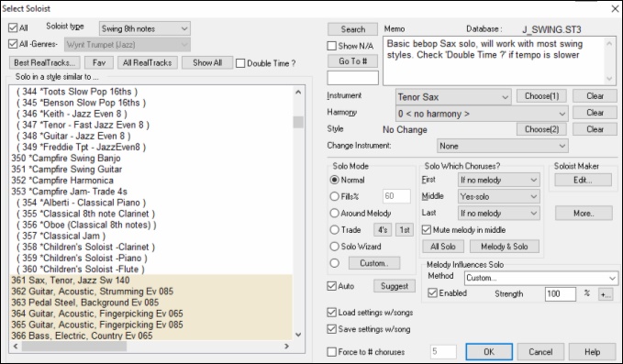Open the Help button
623x364 pixels.
pos(592,352)
